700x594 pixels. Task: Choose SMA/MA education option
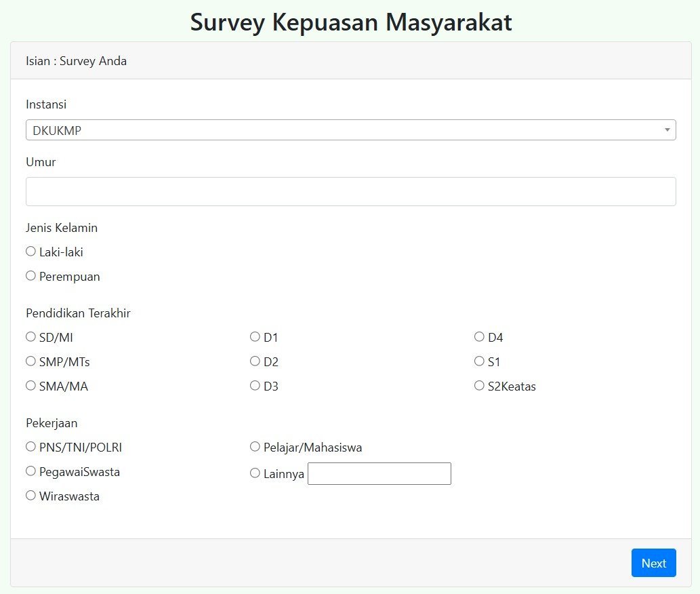(30, 385)
